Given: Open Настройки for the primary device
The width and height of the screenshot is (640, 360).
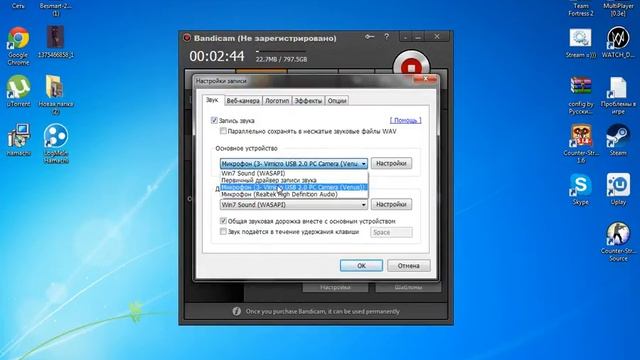Looking at the screenshot, I should point(391,163).
